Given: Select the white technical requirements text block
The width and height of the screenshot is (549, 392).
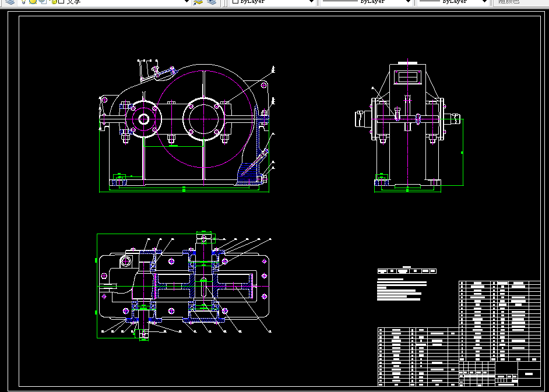Looking at the screenshot, I should (402, 289).
